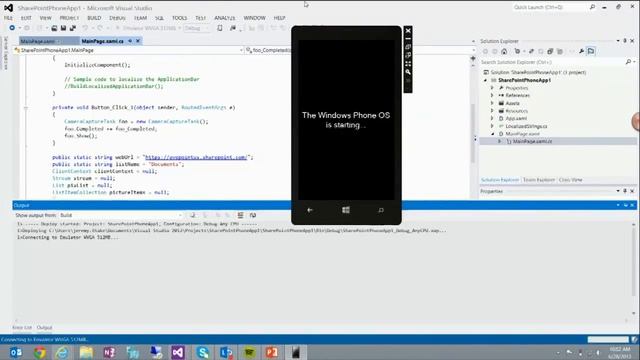
Task: Click Collapse All icon in Solution Explorer
Action: pyautogui.click(x=550, y=51)
